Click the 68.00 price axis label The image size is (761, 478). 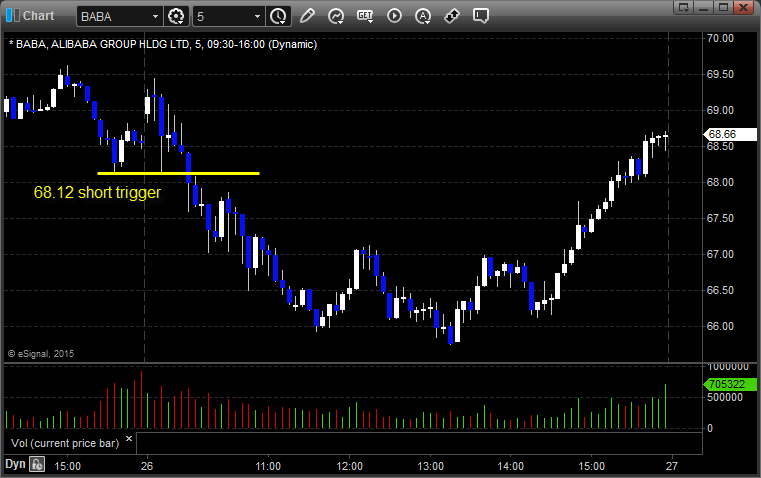pyautogui.click(x=720, y=182)
